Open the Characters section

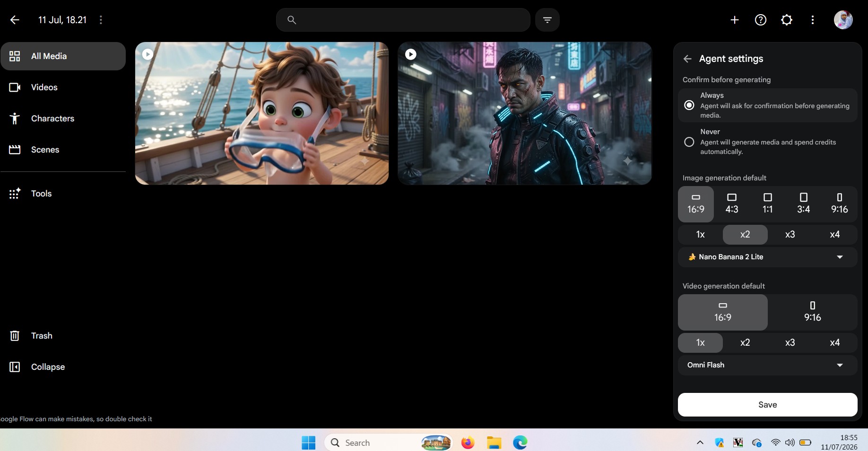coord(63,119)
